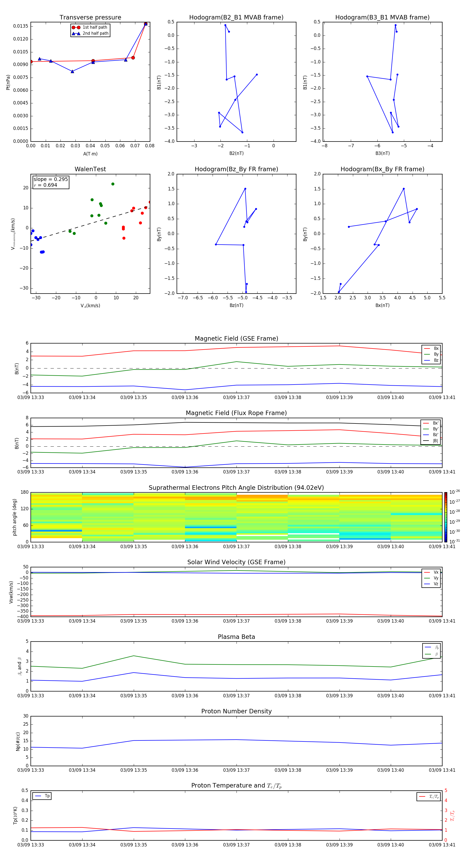Screen dimensions: 473x868
Task: Select Vx entry in solar wind legend
Action: [431, 572]
